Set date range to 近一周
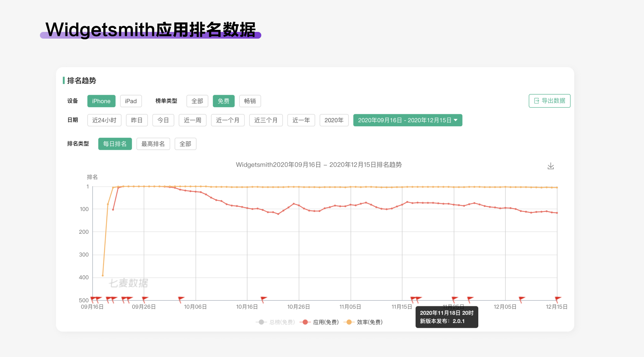644x357 pixels. 193,120
